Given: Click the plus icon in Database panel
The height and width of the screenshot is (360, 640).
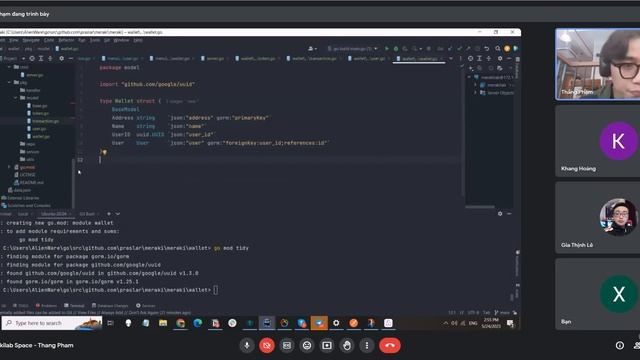Looking at the screenshot, I should pos(471,68).
